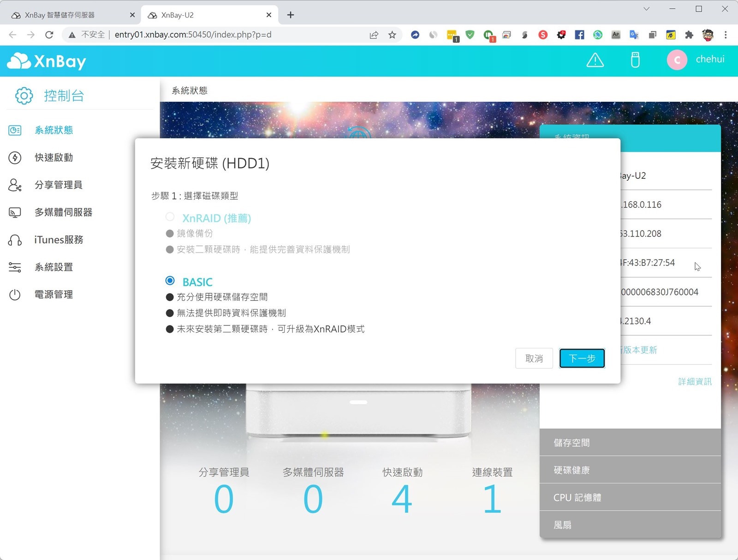Reload the page with refresh icon

(49, 35)
